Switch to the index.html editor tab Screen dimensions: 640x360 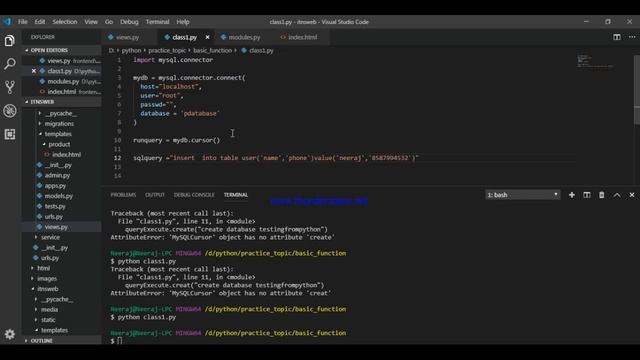click(302, 37)
